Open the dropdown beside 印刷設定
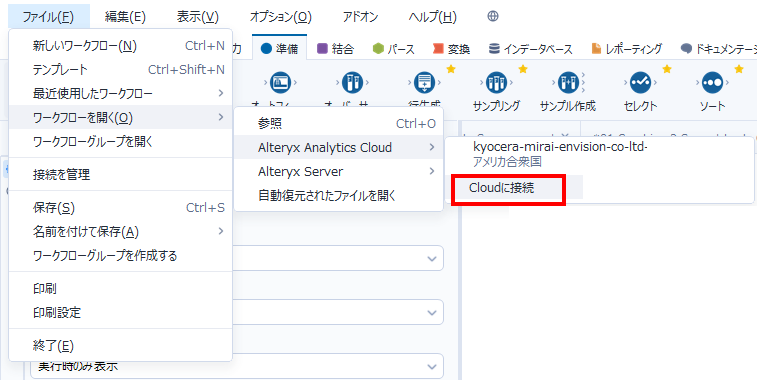The height and width of the screenshot is (380, 757). point(432,312)
